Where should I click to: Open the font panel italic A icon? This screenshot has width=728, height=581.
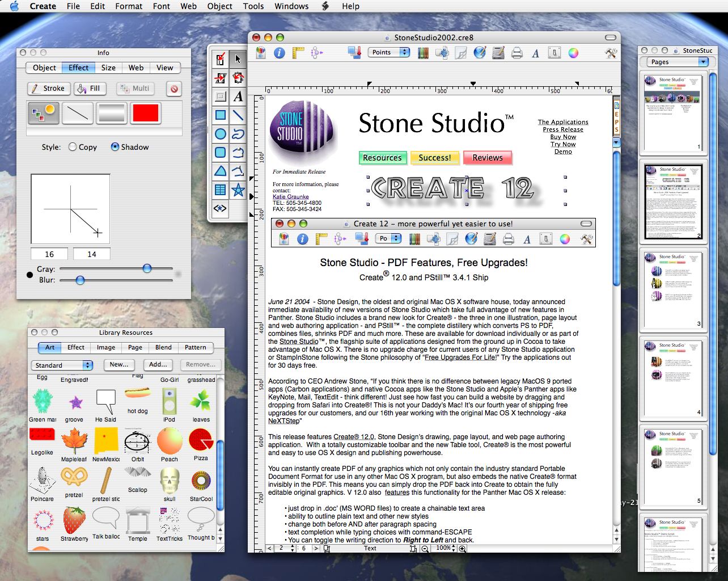[x=535, y=53]
